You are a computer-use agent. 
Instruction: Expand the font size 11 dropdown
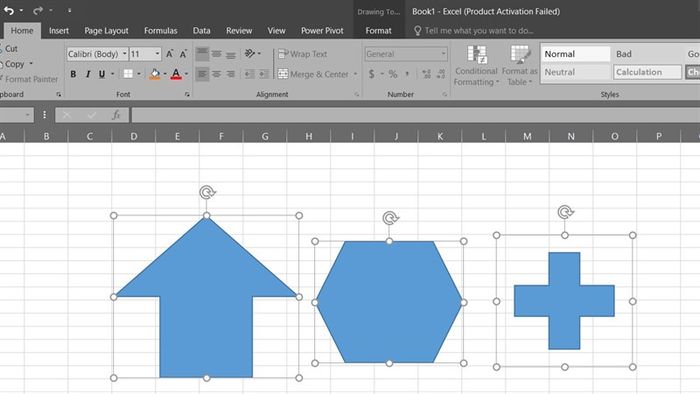pyautogui.click(x=157, y=54)
